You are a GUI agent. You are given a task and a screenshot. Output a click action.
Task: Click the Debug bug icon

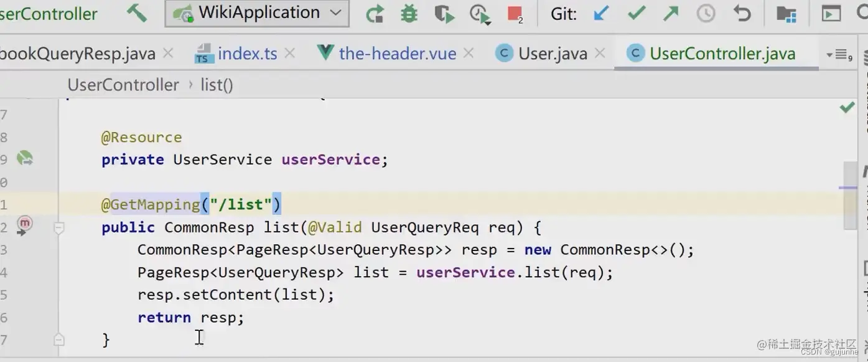tap(409, 14)
